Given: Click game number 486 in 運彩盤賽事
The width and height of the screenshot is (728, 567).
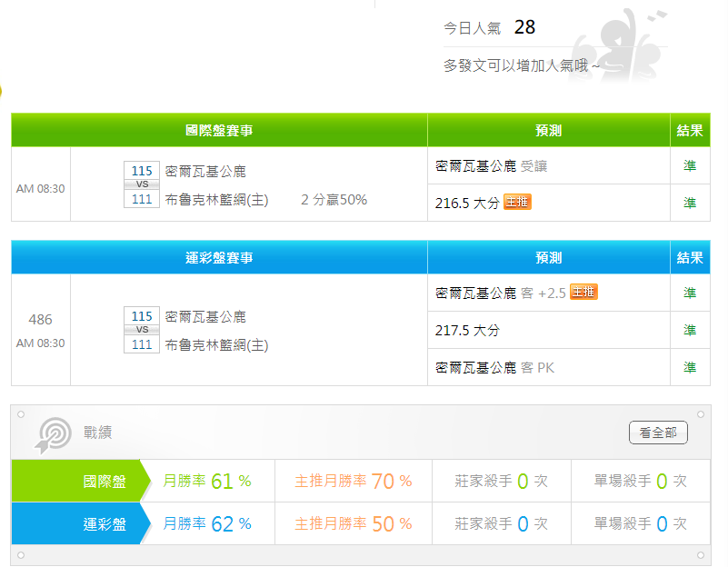Looking at the screenshot, I should coord(41,320).
